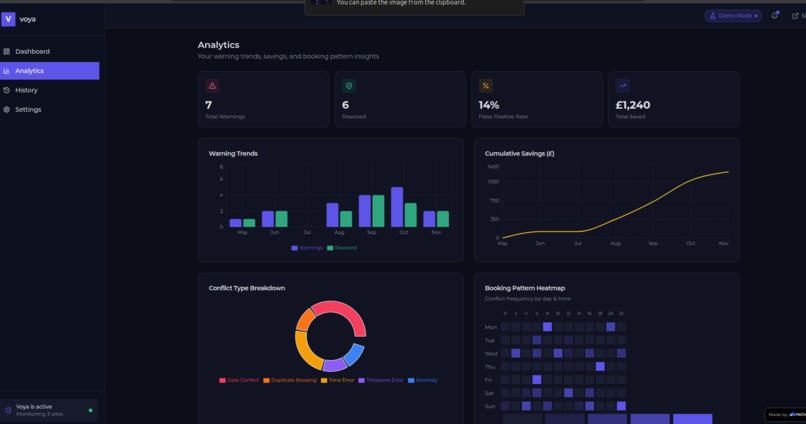
Task: Click the Cumulative Savings chart title
Action: coord(519,153)
